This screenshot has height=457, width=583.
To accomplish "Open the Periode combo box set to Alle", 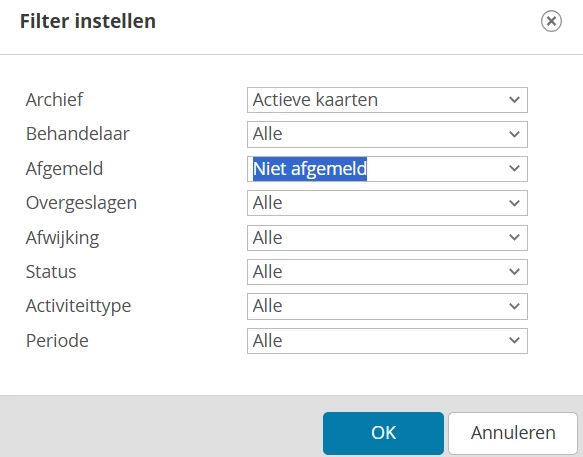I will (387, 340).
